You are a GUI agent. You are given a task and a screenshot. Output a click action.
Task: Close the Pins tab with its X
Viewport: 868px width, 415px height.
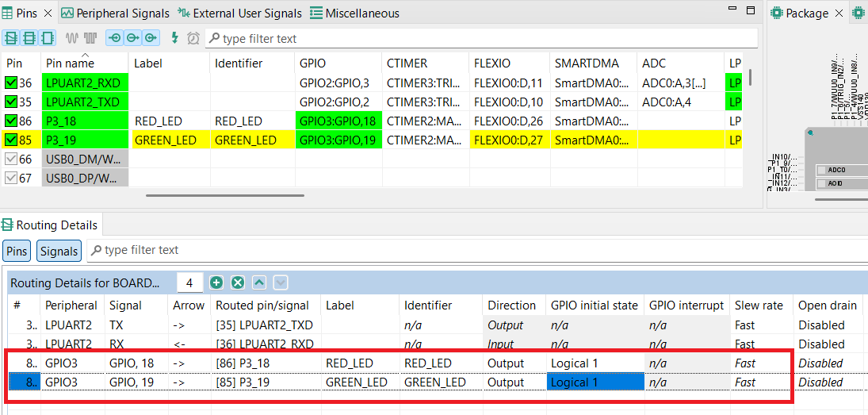tap(48, 13)
